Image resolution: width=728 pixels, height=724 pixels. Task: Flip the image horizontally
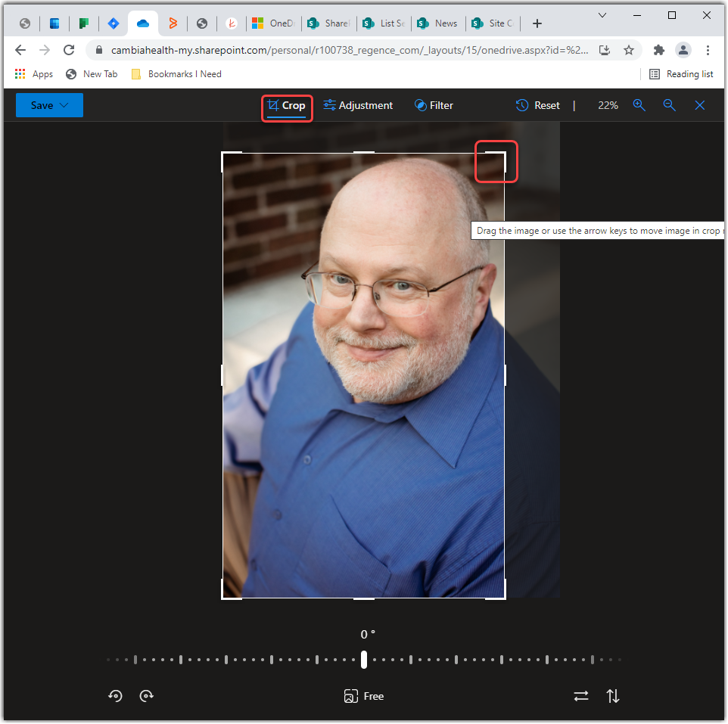[x=581, y=695]
